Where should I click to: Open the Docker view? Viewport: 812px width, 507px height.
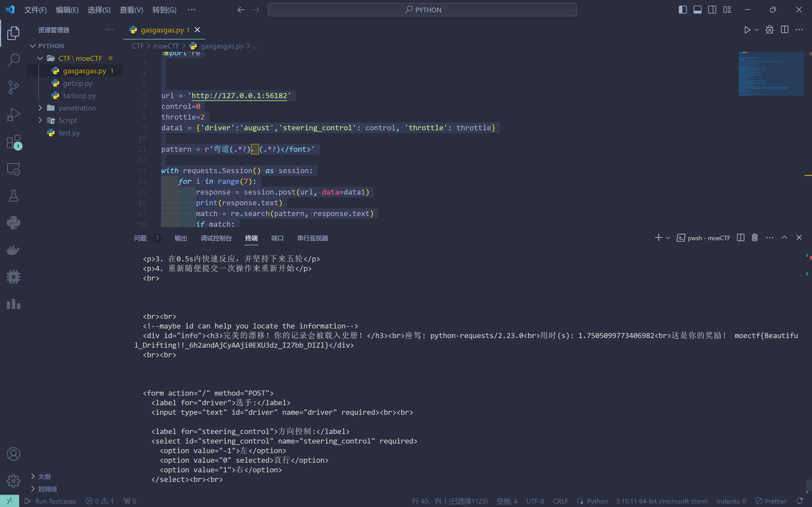click(x=14, y=250)
